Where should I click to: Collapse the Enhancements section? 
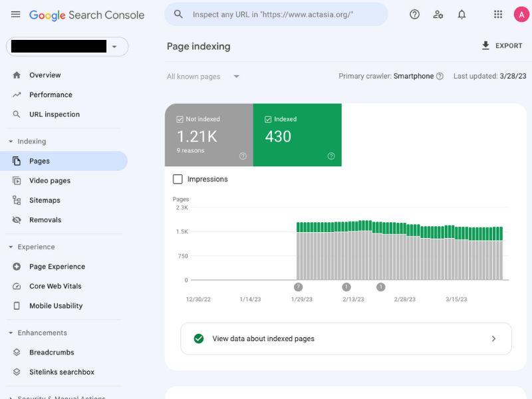pos(11,333)
